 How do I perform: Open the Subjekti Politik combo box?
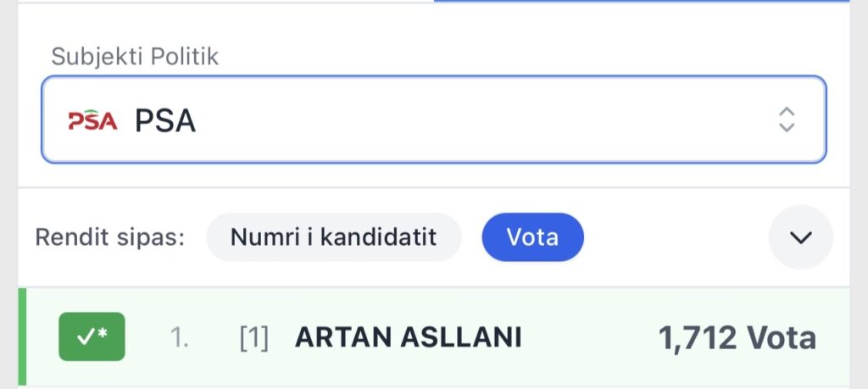tap(433, 119)
